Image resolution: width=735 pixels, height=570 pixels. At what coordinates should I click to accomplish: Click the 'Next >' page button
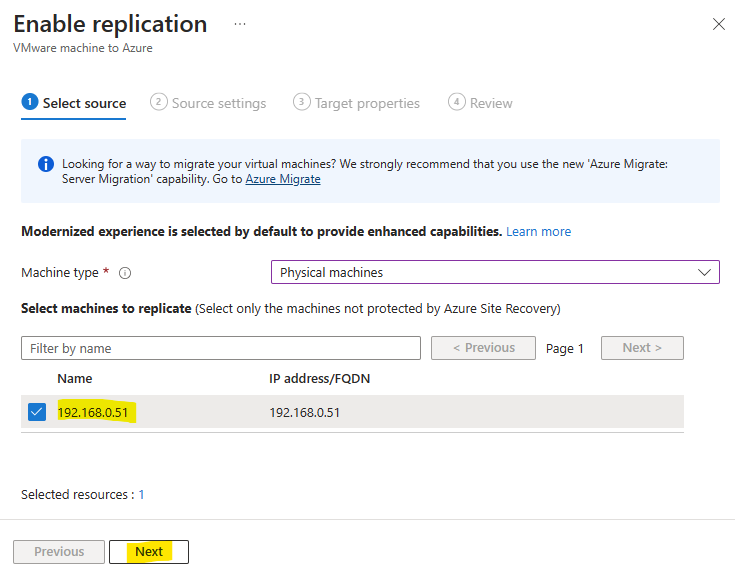pos(642,348)
